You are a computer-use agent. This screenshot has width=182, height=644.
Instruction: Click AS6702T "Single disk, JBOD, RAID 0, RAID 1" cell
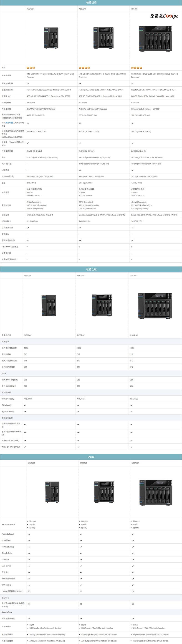[40, 215]
